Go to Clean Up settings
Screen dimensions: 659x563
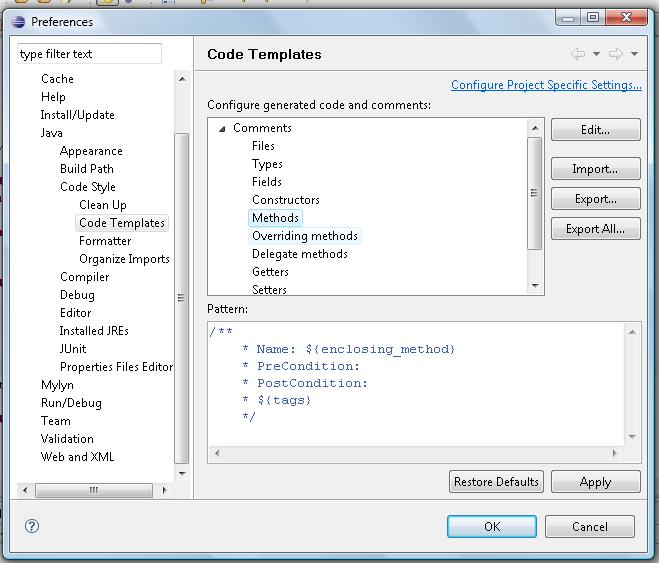[x=103, y=205]
